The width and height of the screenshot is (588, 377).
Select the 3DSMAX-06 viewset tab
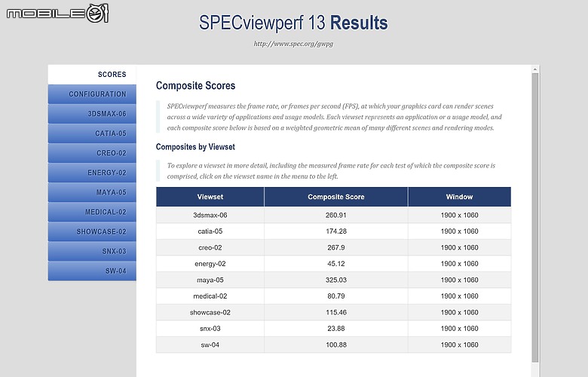92,114
